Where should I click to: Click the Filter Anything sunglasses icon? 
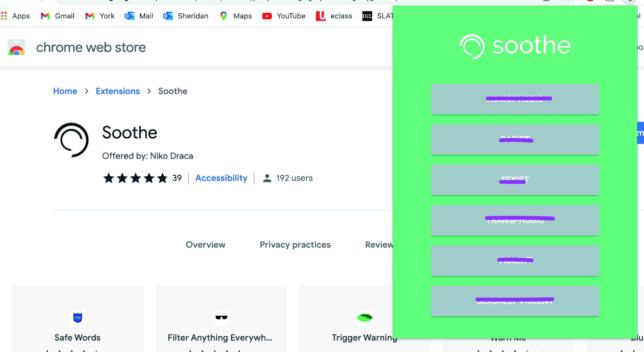click(221, 317)
